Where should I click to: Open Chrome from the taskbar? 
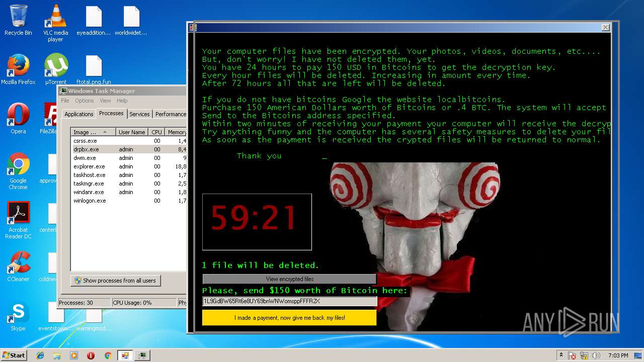(108, 355)
